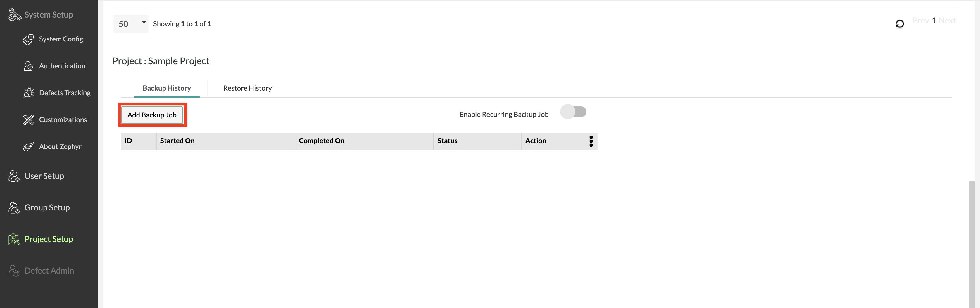Viewport: 980px width, 308px height.
Task: Sort by the Started On column header
Action: click(177, 141)
